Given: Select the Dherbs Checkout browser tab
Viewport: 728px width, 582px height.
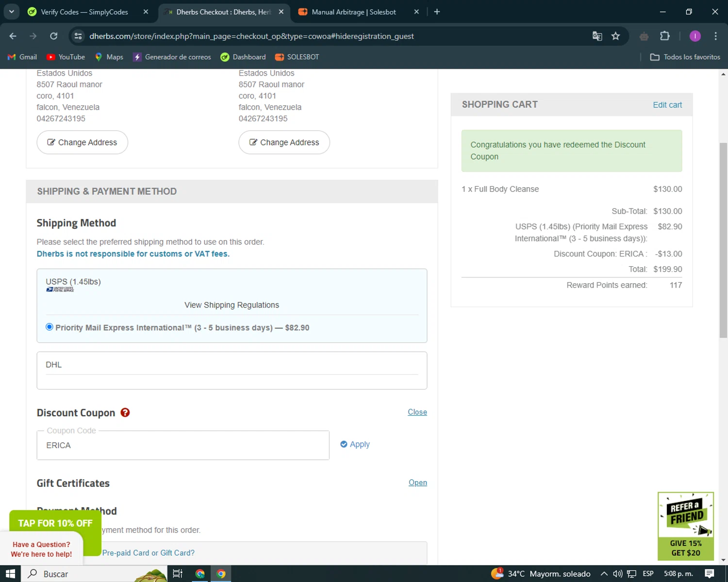Looking at the screenshot, I should coord(224,12).
